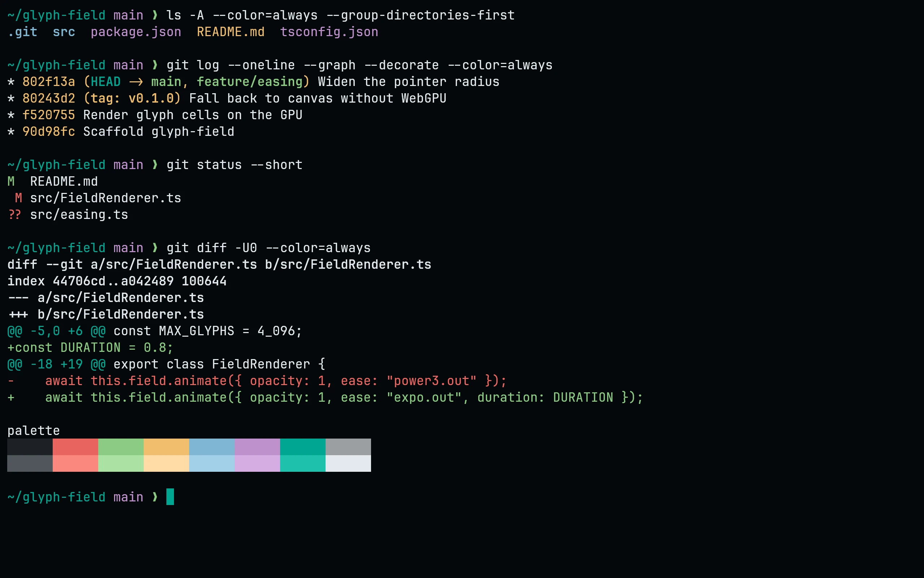Click the added line containing "expo.out"

pos(325,397)
